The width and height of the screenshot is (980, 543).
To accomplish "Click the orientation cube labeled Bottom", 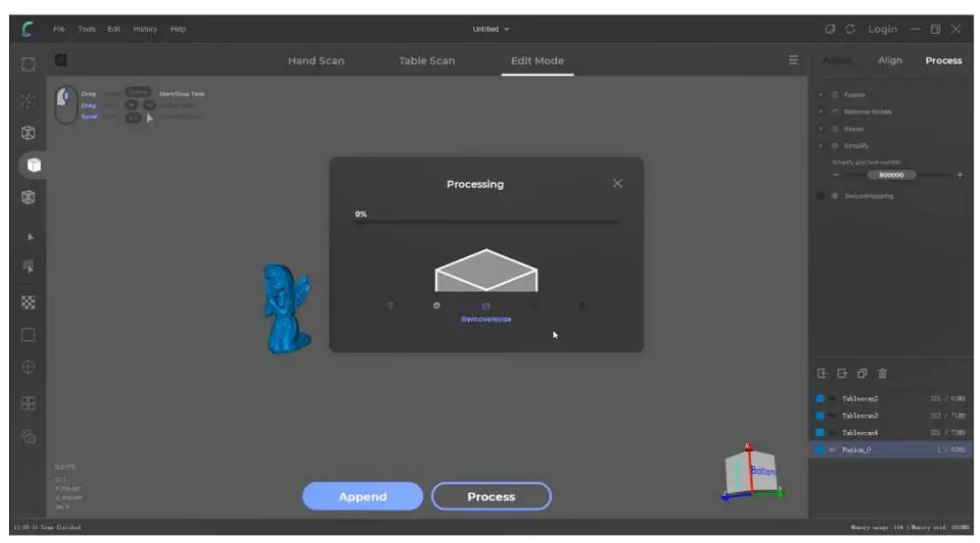I will coord(752,472).
